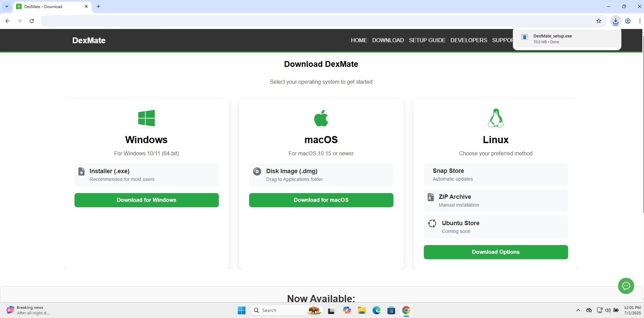
Task: Open Microsoft Store from the taskbar
Action: click(391, 310)
